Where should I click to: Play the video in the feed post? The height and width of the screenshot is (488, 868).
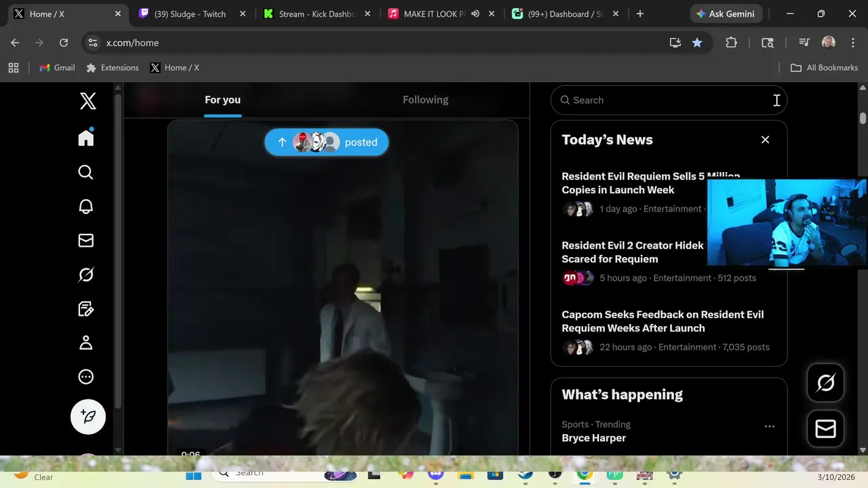point(343,288)
